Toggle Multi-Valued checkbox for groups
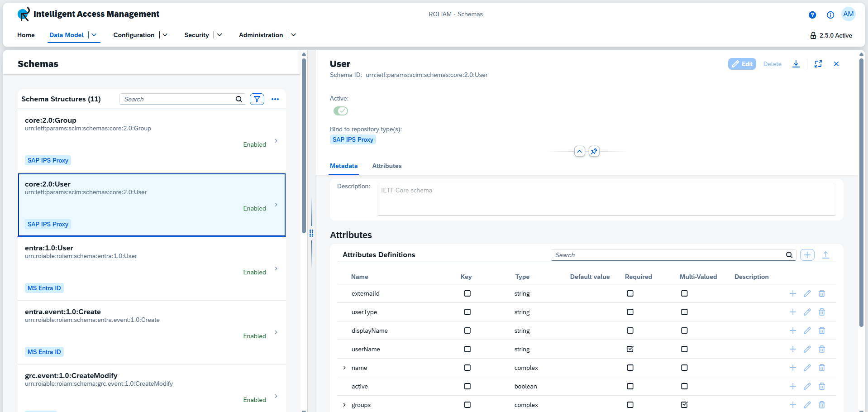868x412 pixels. click(x=684, y=405)
